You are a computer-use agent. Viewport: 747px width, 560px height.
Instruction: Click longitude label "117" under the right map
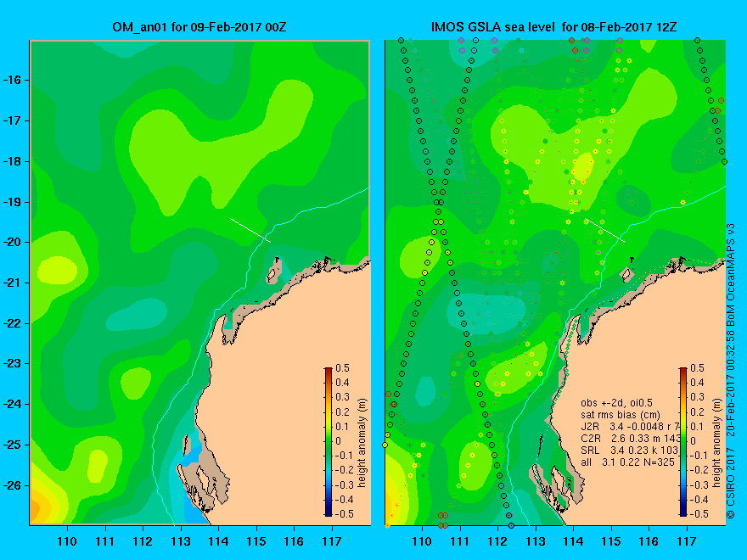pos(687,541)
